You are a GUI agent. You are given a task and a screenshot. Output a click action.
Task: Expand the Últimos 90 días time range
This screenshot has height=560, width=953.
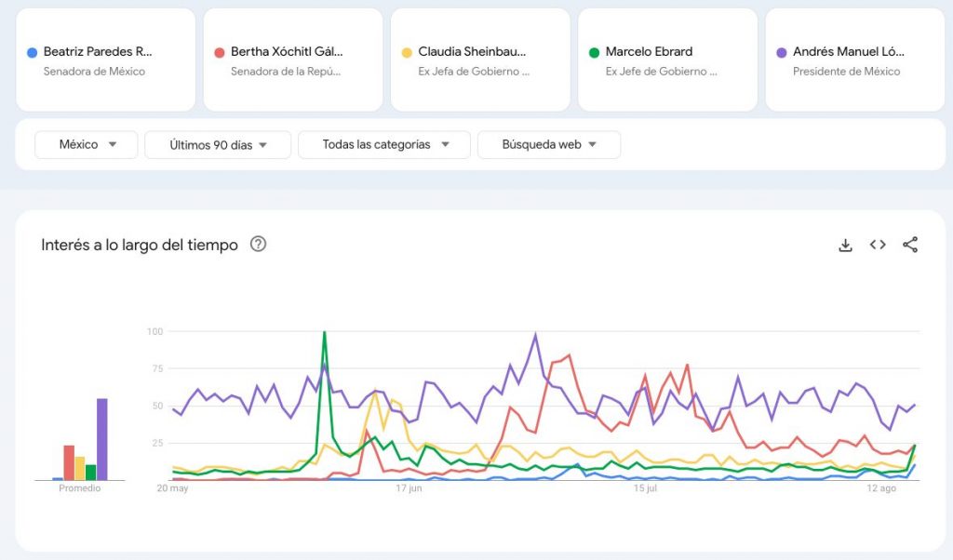(218, 145)
